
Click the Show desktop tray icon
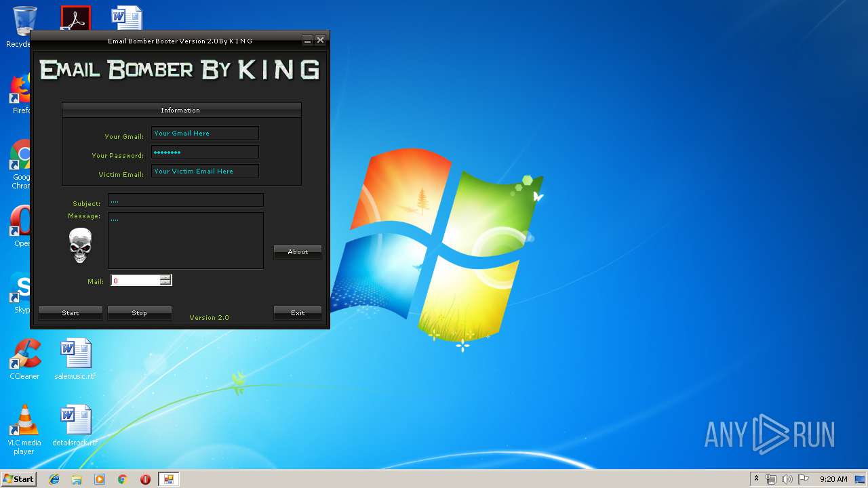coord(860,479)
